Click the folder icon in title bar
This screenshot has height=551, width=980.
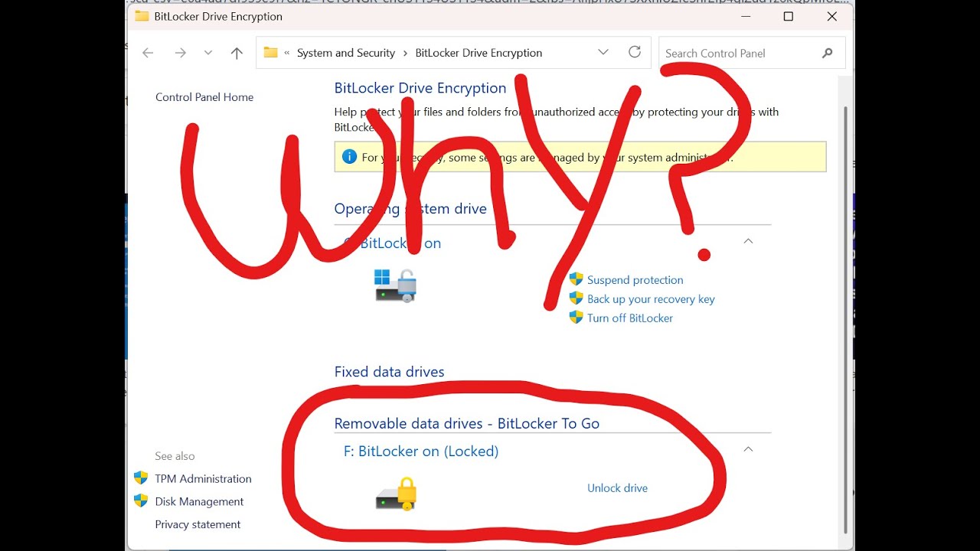[x=142, y=16]
